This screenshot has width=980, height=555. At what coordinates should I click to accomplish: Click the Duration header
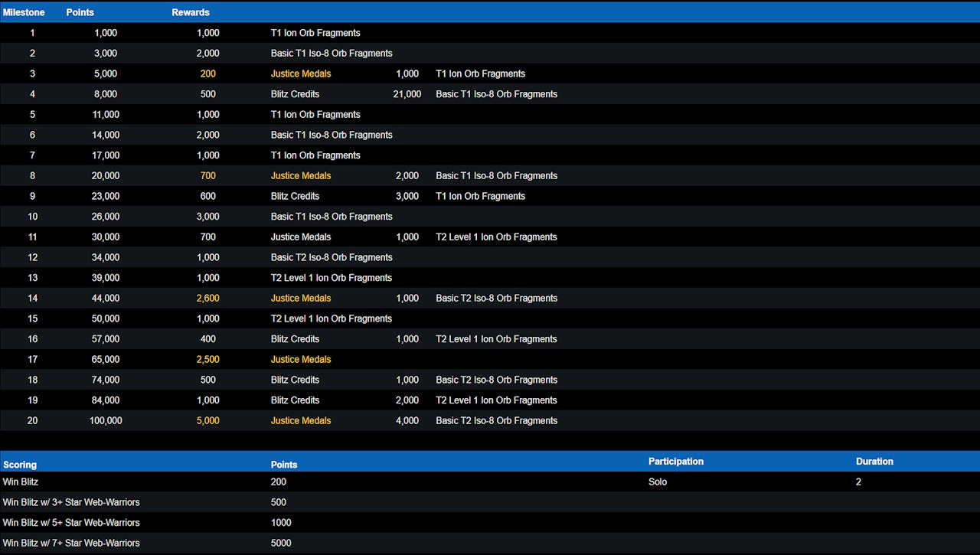(874, 462)
